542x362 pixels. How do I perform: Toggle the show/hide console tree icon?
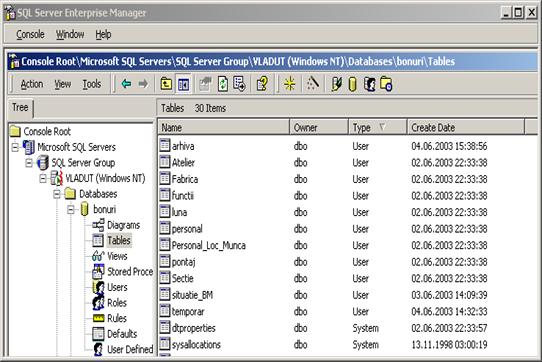pos(183,84)
